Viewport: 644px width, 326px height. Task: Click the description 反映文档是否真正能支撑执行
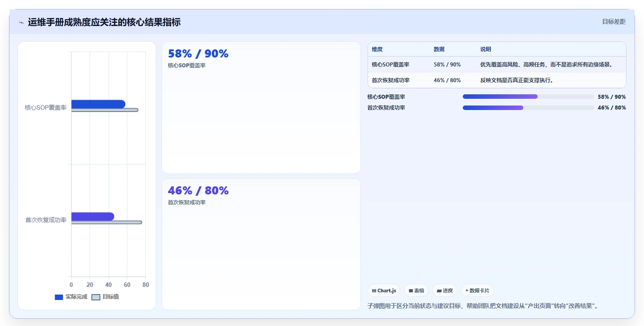tap(517, 80)
